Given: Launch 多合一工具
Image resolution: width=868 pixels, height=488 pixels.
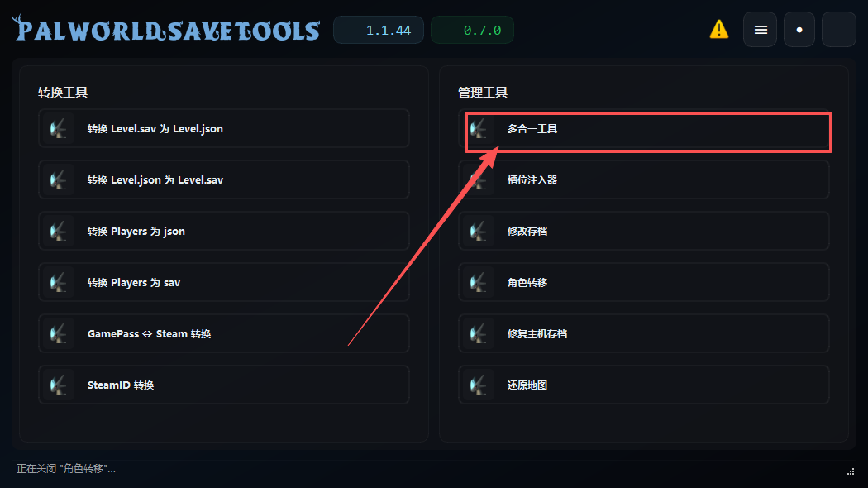Looking at the screenshot, I should click(644, 128).
